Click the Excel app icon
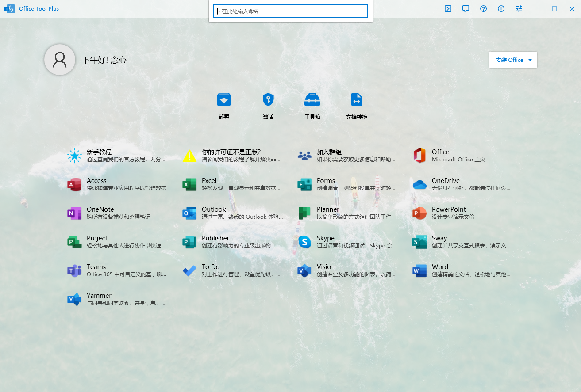 [189, 184]
